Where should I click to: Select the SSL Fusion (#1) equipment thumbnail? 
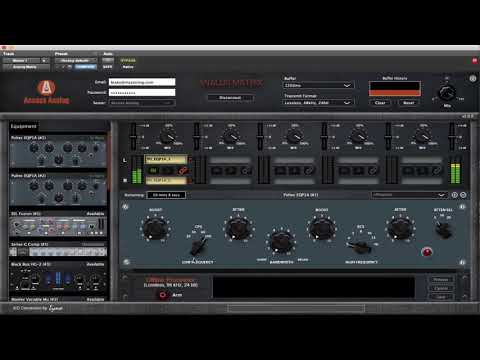(59, 224)
